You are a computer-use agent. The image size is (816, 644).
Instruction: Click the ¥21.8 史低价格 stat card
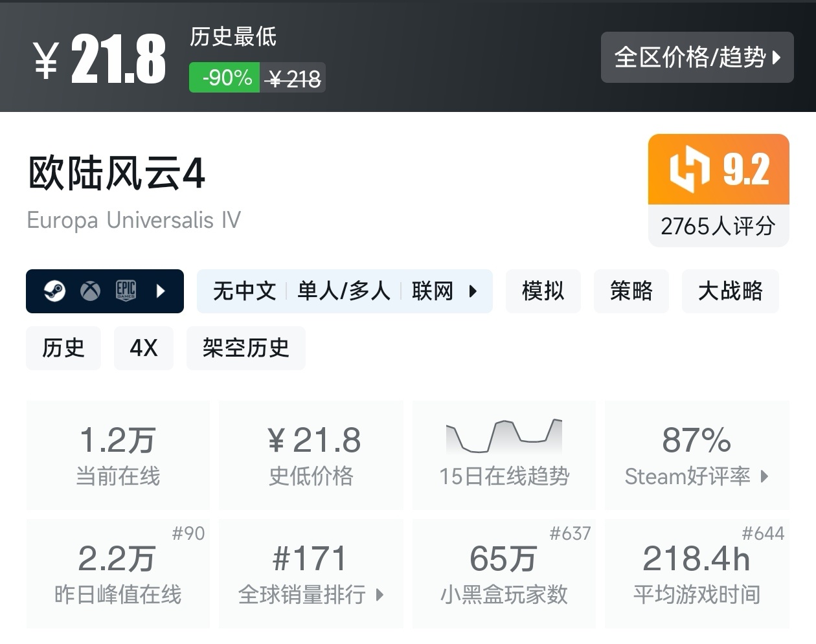pos(311,455)
